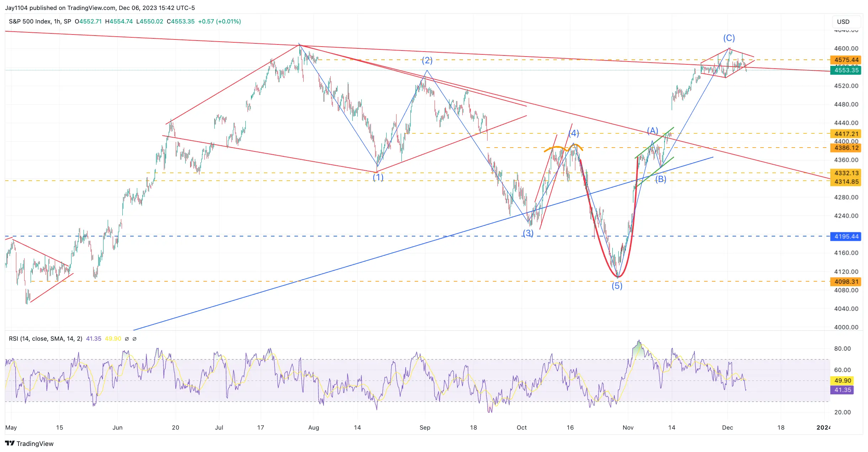The height and width of the screenshot is (452, 868).
Task: Click the Jay1104 published on TradingView.com header
Action: (x=100, y=8)
